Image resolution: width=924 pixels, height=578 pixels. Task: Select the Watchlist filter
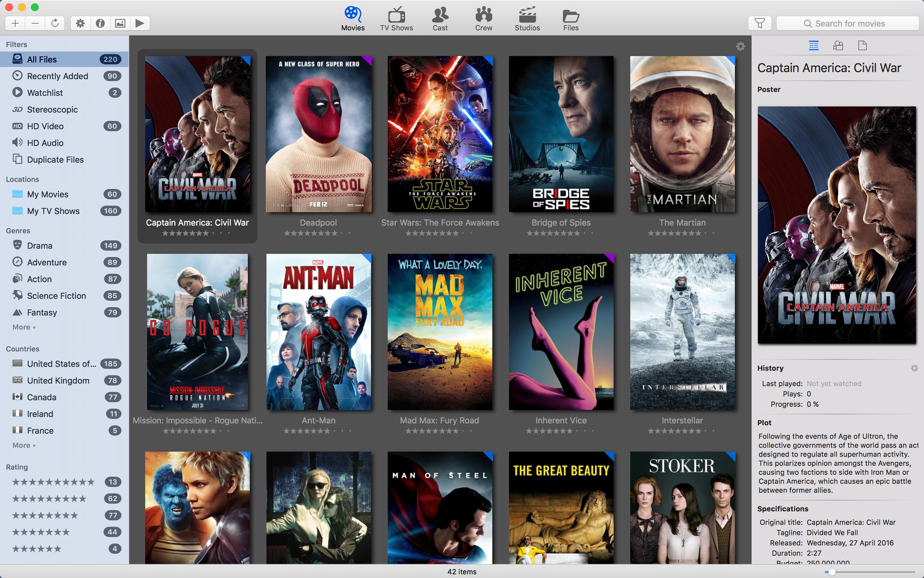(64, 92)
